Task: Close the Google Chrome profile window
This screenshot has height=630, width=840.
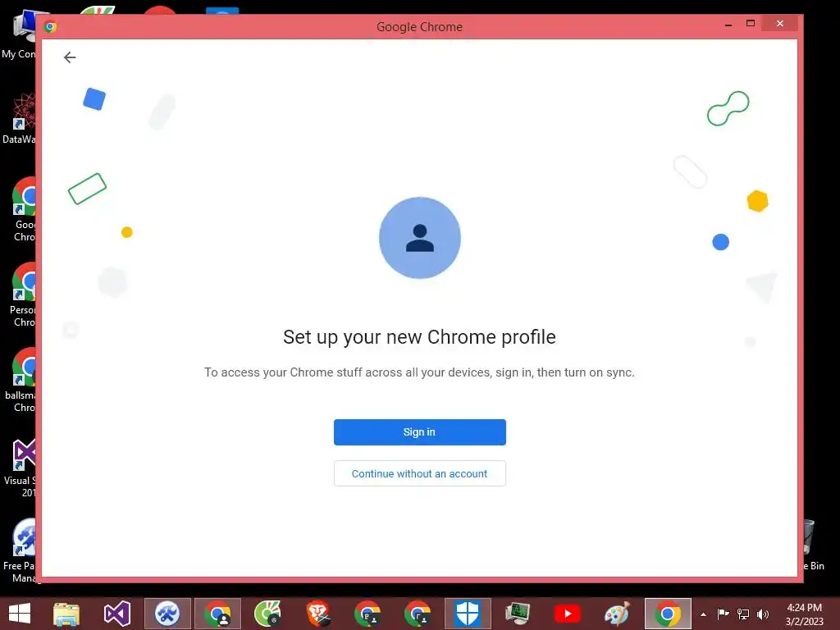Action: (780, 24)
